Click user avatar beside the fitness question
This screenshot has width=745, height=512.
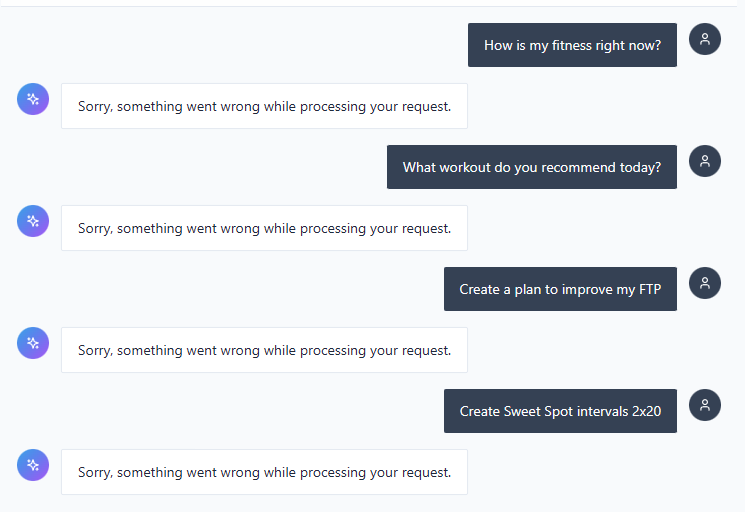(705, 39)
